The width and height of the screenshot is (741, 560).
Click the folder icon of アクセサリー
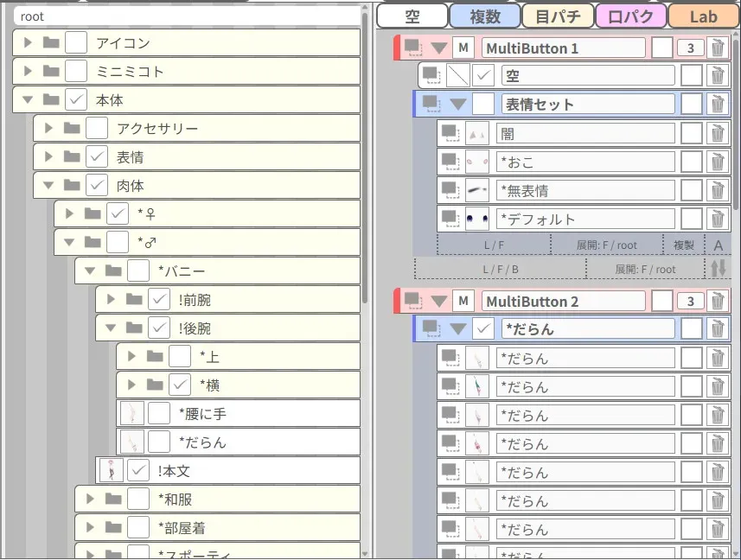(72, 128)
